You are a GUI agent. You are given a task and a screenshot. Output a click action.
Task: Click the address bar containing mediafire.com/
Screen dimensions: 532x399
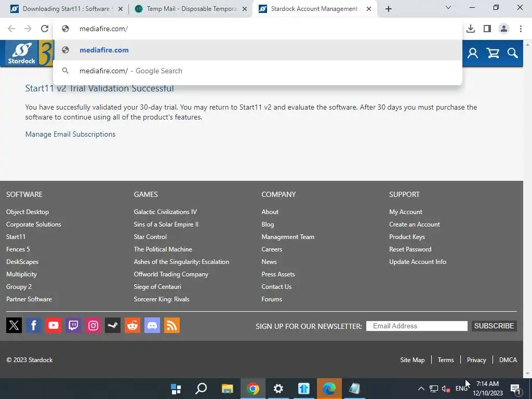[x=258, y=29]
